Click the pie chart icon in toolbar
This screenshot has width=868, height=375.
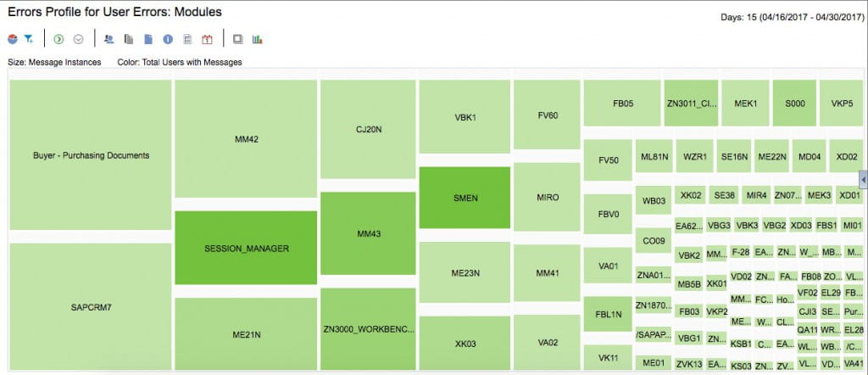pos(13,39)
